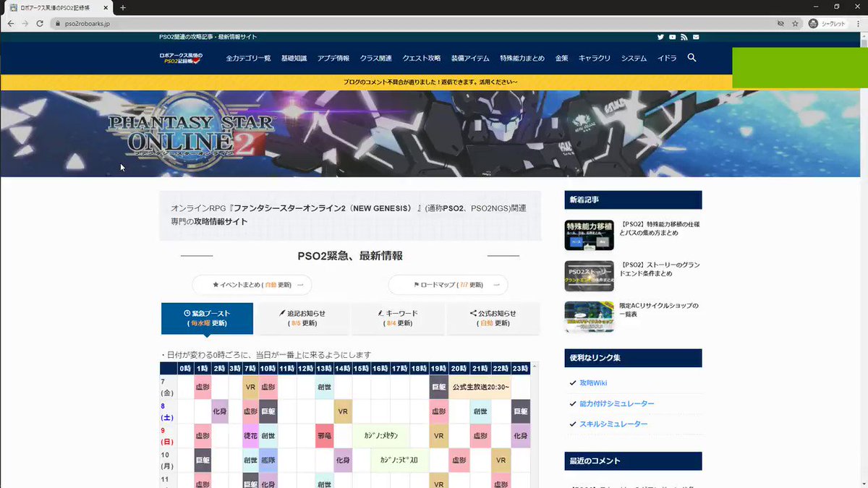868x488 pixels.
Task: Click the 公式生放送20:30~ schedule cell
Action: coord(480,387)
